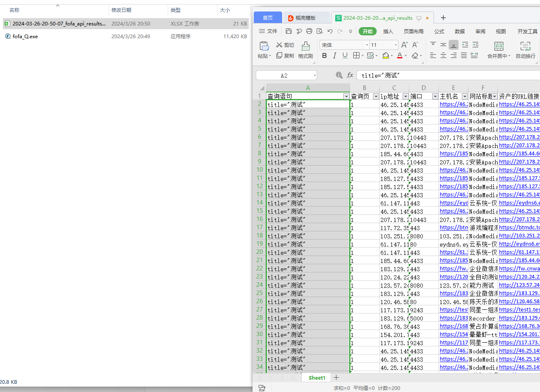
Task: Click the Save icon in quick access toolbar
Action: coord(289,31)
